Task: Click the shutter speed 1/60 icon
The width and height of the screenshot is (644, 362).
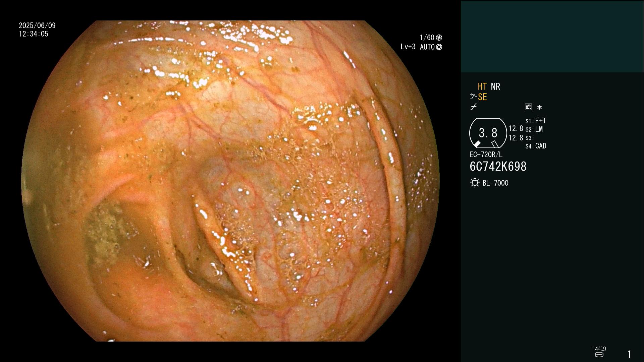Action: 439,38
